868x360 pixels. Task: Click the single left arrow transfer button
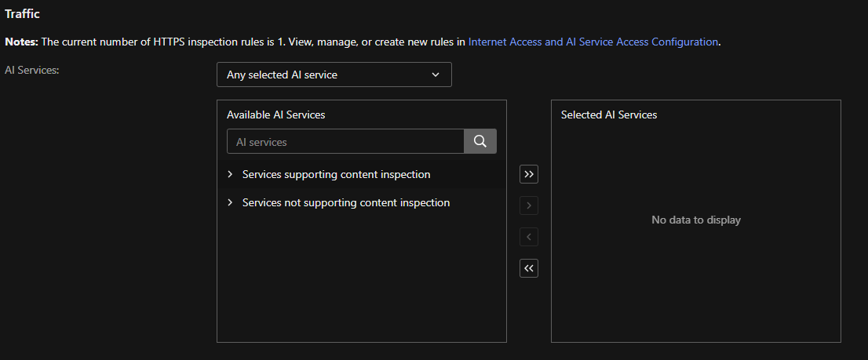(529, 237)
